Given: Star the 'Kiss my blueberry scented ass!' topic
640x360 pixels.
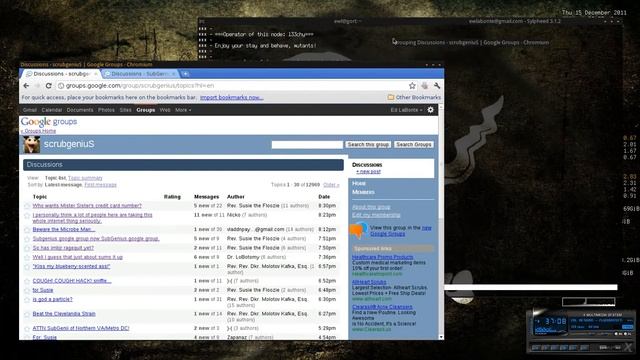Looking at the screenshot, I should tap(27, 267).
